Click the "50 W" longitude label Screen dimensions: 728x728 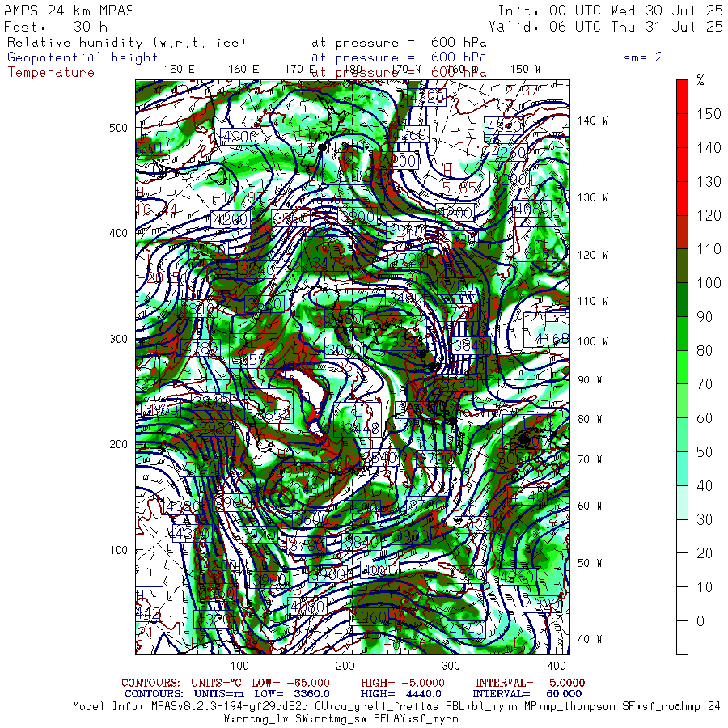590,563
